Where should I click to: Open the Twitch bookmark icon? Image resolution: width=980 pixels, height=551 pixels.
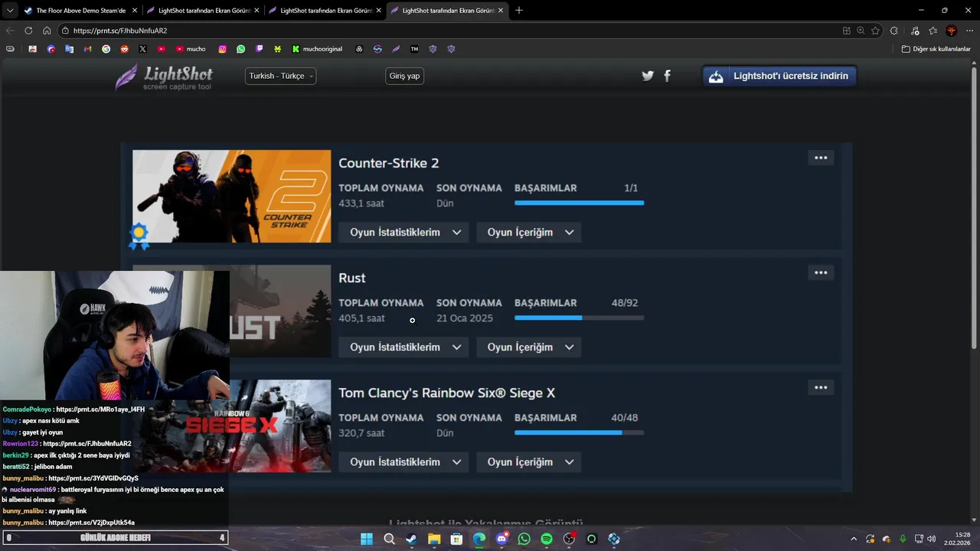(x=259, y=49)
